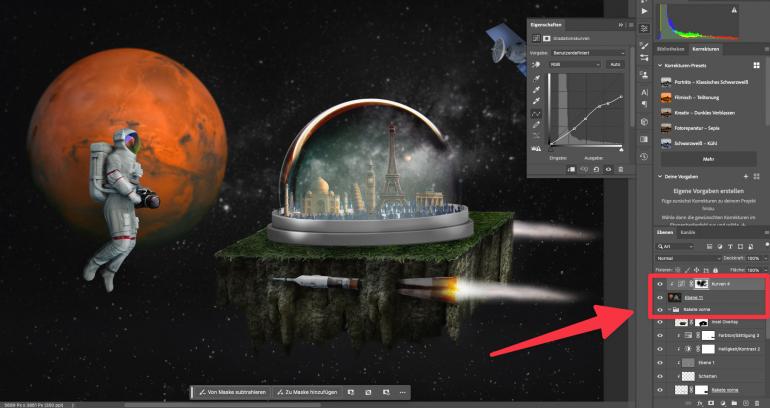
Task: Click the clip to layer icon in Properties
Action: 572,169
